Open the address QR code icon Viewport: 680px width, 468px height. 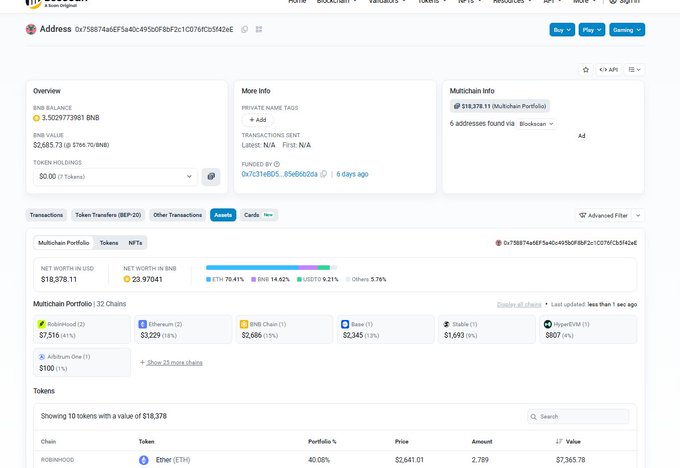click(x=259, y=29)
